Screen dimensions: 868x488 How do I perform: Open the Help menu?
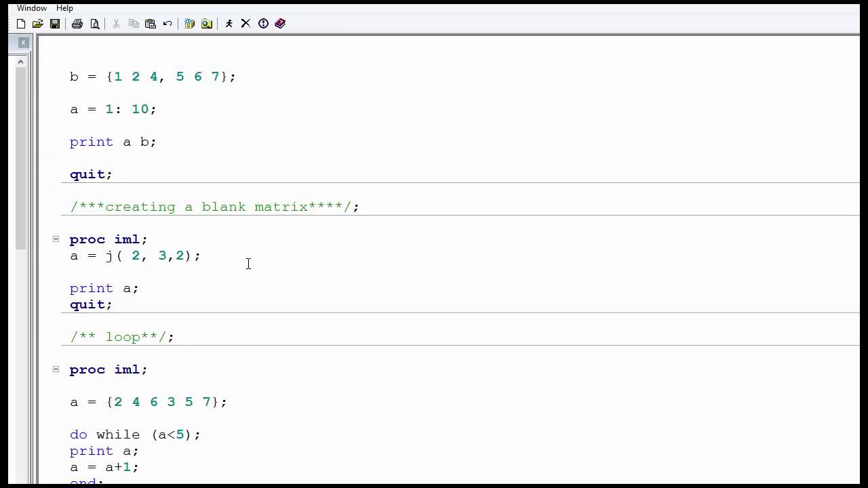pos(64,8)
